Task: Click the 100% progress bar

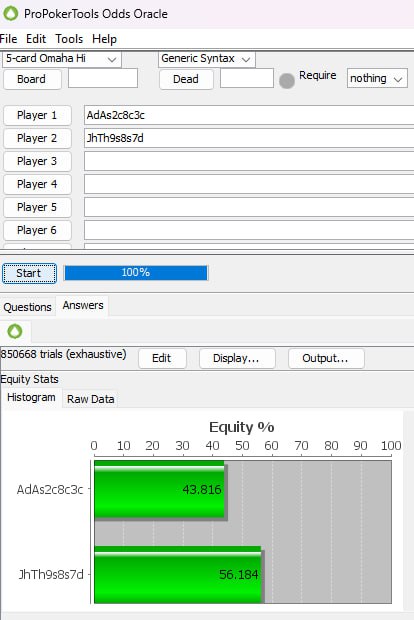Action: pos(136,273)
